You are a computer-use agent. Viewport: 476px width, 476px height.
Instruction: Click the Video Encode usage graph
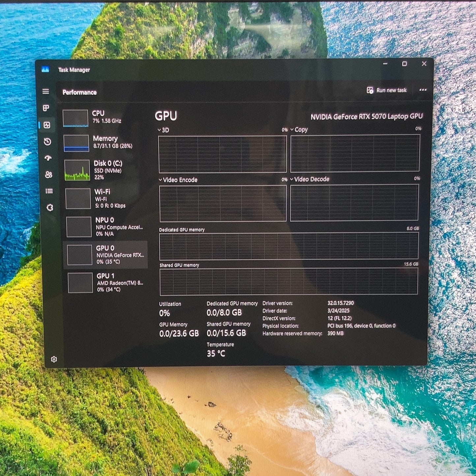coord(223,204)
